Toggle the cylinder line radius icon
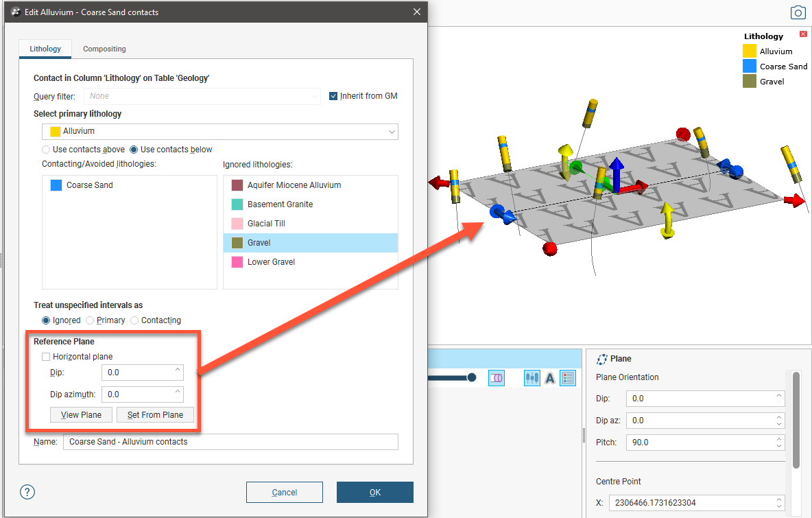812x518 pixels. click(496, 378)
